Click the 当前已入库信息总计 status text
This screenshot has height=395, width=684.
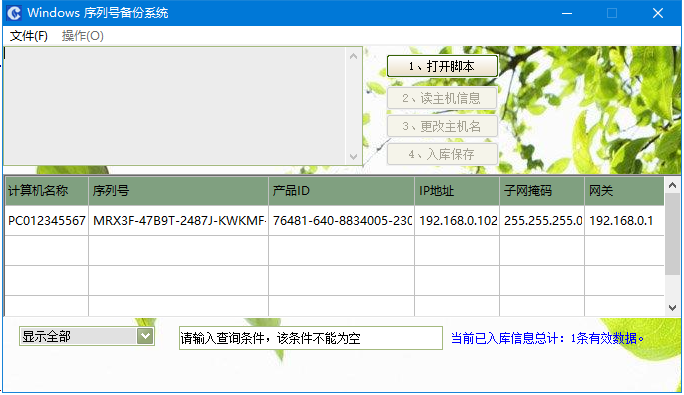coord(547,338)
